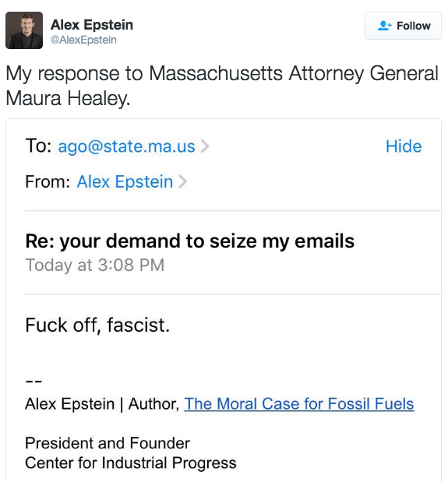Click 'Center for Industrial Progress' signature line
Screen dimensions: 448x482
(x=131, y=463)
